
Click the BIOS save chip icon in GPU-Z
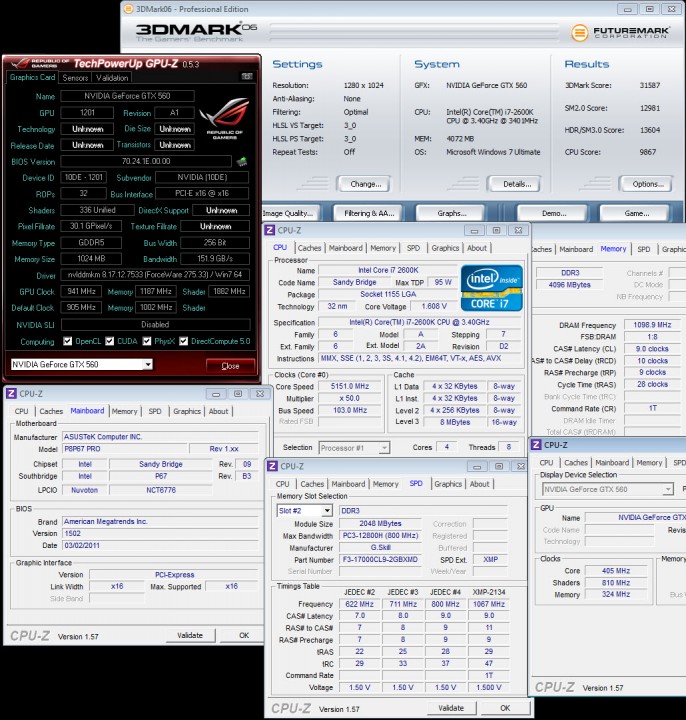[x=242, y=161]
